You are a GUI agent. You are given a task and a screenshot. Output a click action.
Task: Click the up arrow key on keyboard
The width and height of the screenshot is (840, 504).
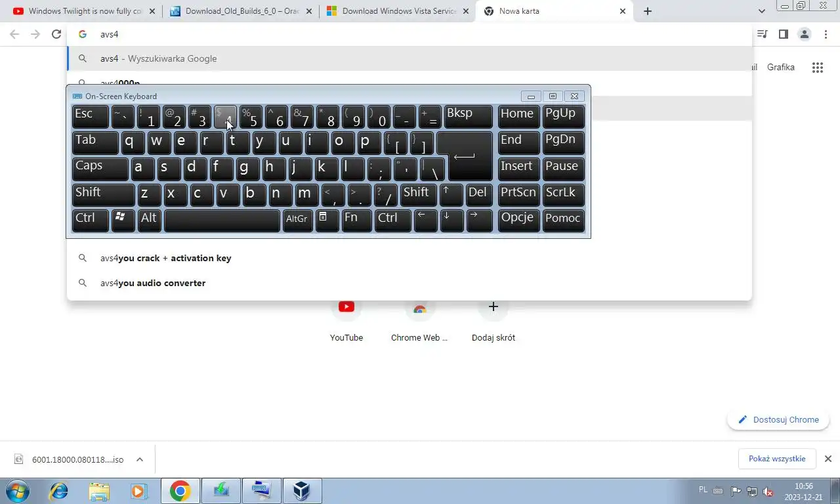pyautogui.click(x=451, y=194)
